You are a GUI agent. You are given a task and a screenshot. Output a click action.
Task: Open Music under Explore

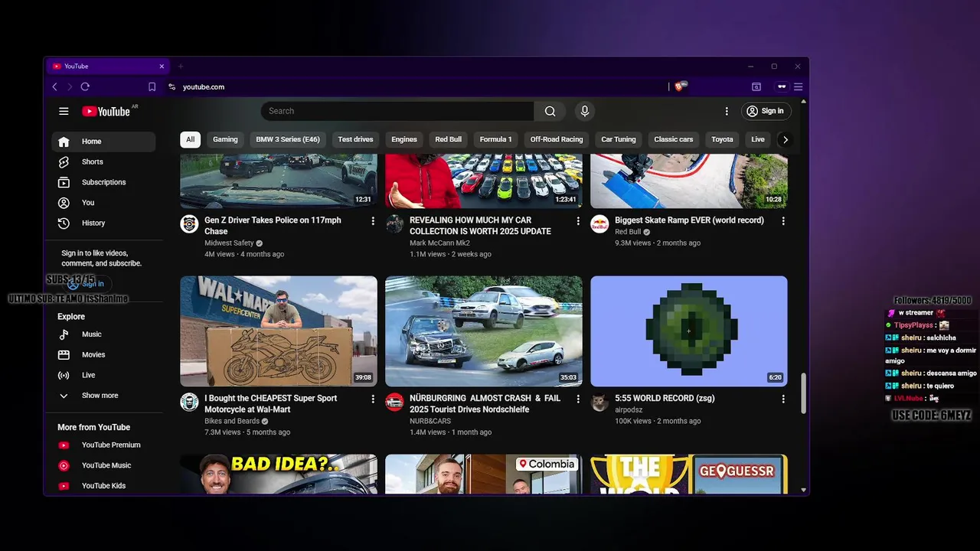pyautogui.click(x=103, y=334)
